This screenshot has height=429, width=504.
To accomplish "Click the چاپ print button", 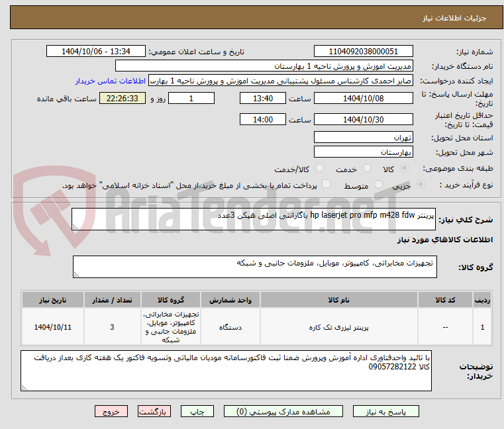I will tap(197, 411).
